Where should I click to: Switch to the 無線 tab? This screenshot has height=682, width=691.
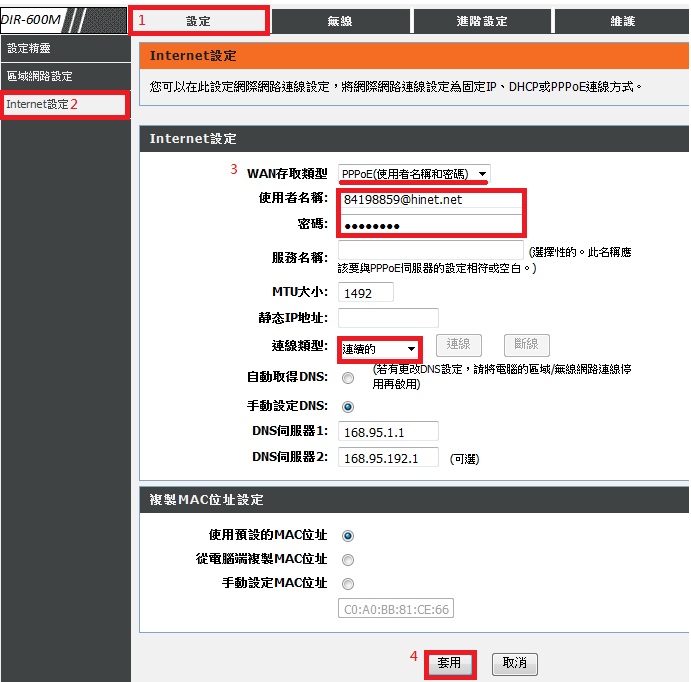point(339,20)
